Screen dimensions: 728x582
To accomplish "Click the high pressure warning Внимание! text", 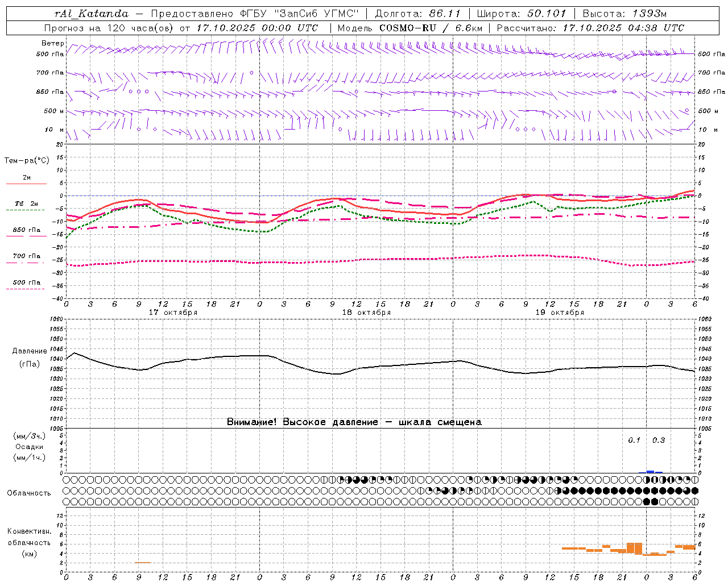I will tap(354, 422).
